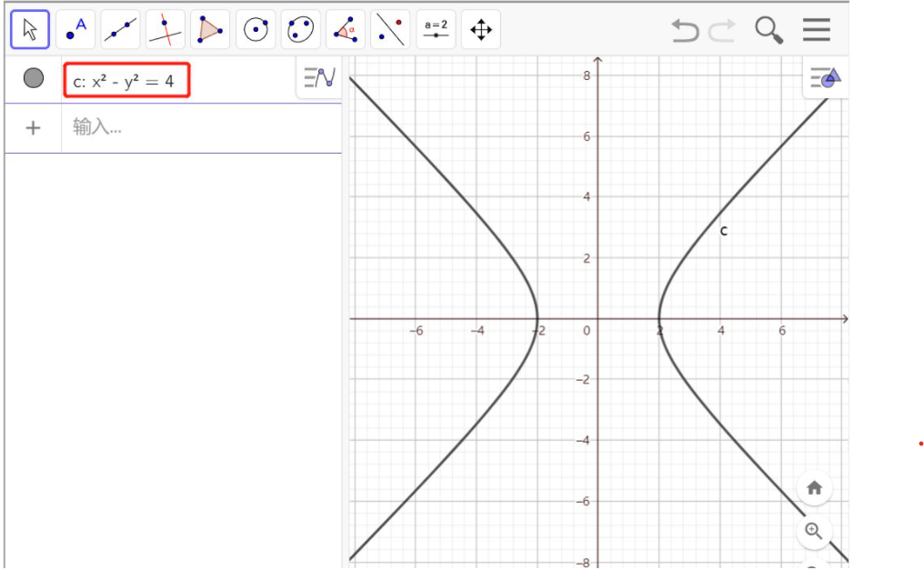Select the Angle tool
This screenshot has width=924, height=570.
tap(346, 30)
